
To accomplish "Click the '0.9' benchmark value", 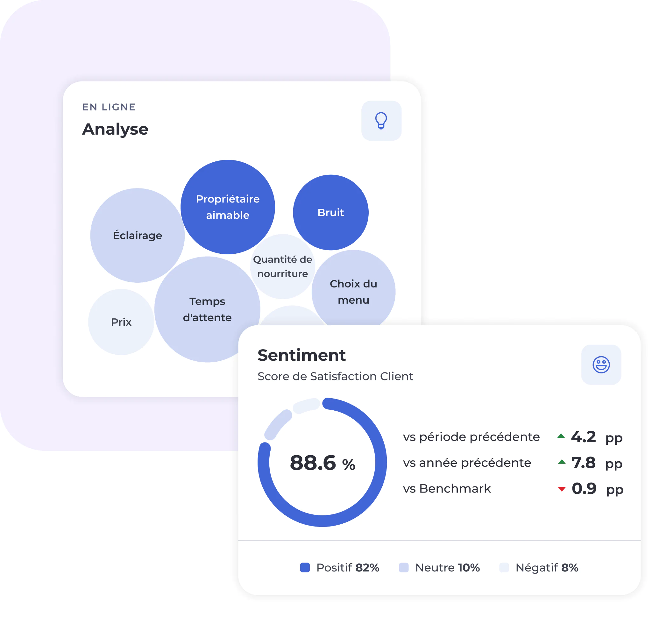I will [x=584, y=488].
